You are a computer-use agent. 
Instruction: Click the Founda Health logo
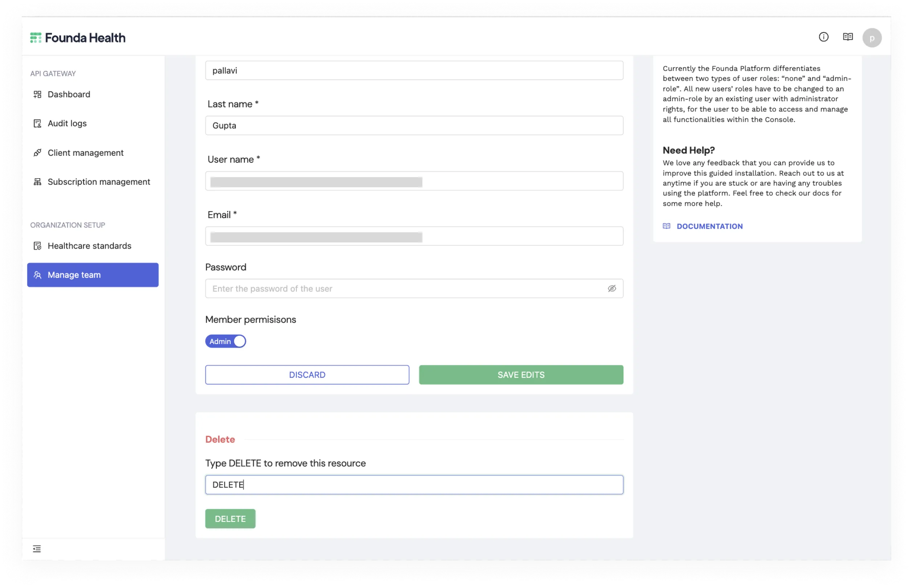tap(78, 38)
